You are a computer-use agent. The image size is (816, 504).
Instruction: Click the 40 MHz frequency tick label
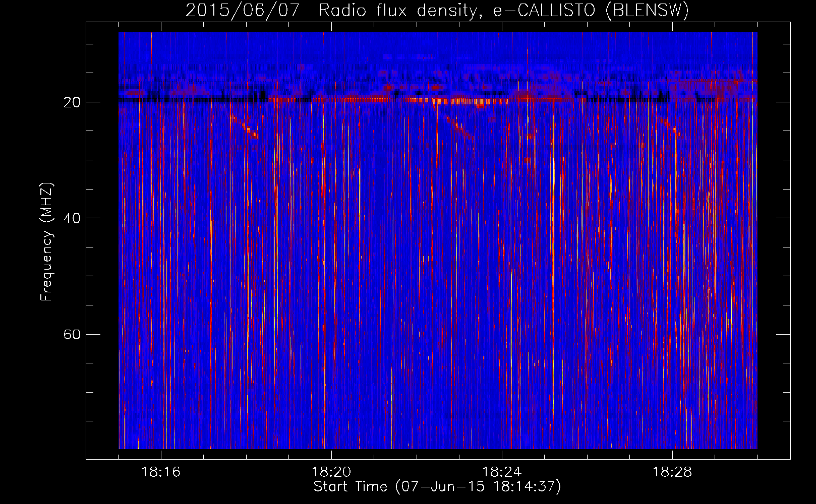[x=72, y=218]
